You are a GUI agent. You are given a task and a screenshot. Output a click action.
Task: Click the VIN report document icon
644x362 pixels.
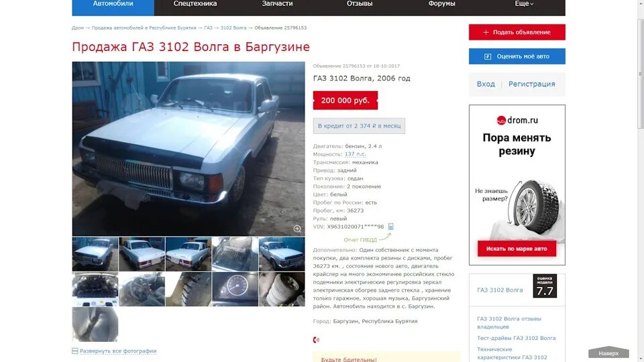pyautogui.click(x=391, y=227)
